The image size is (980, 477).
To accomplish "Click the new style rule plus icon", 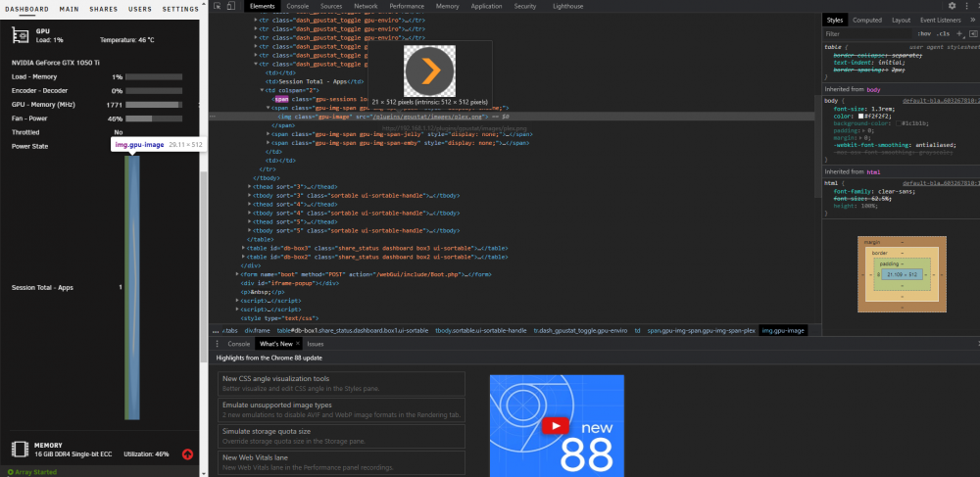I will pyautogui.click(x=959, y=33).
